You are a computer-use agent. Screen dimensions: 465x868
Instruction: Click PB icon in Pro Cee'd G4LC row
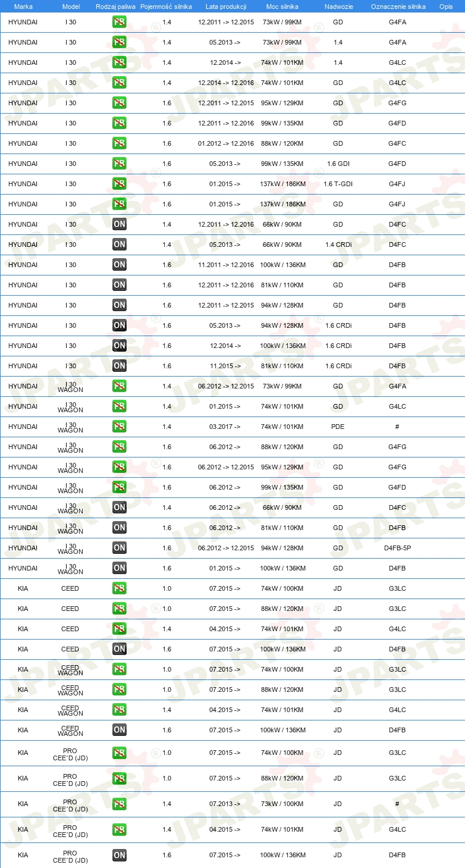point(120,829)
